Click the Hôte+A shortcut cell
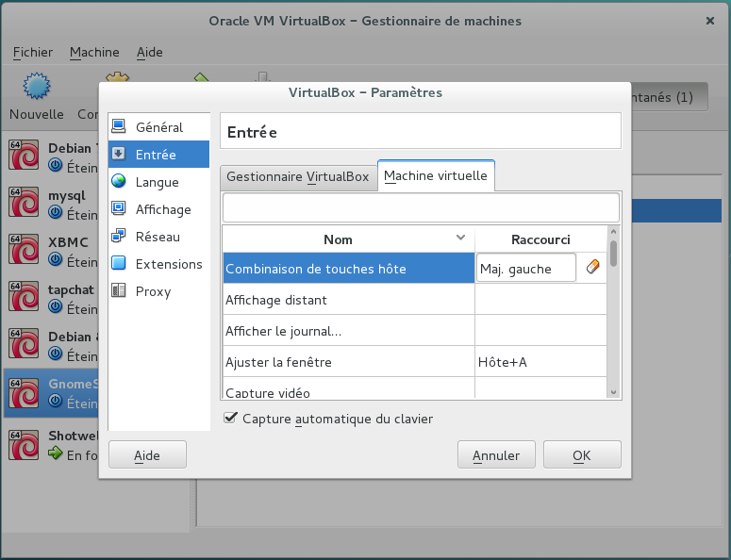The height and width of the screenshot is (560, 731). pyautogui.click(x=540, y=361)
